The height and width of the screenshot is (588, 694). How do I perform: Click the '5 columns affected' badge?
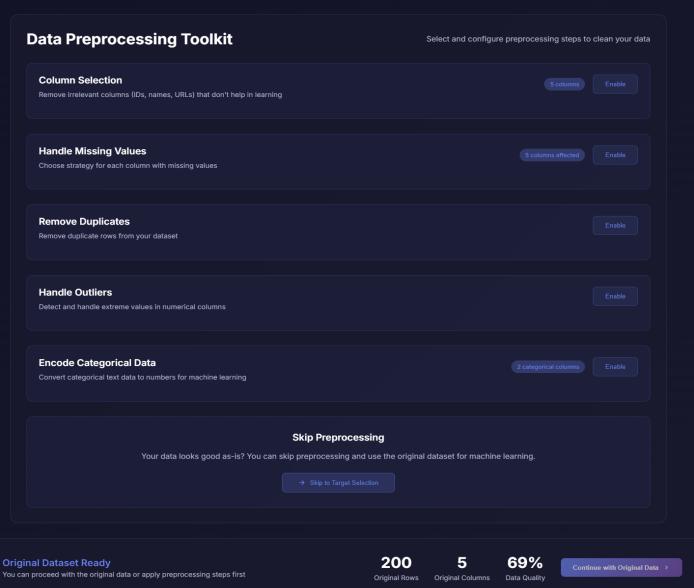pyautogui.click(x=552, y=155)
